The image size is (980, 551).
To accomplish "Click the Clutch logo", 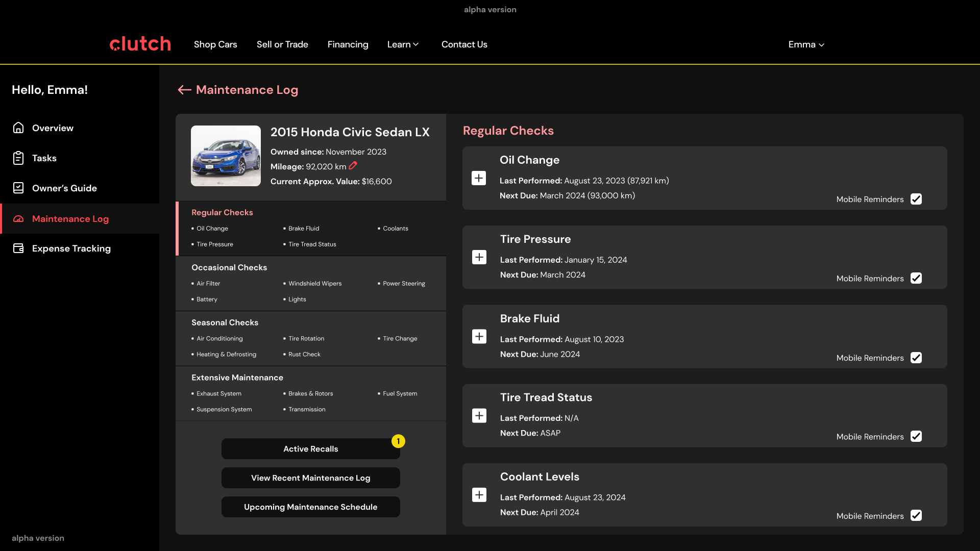I will pyautogui.click(x=140, y=44).
